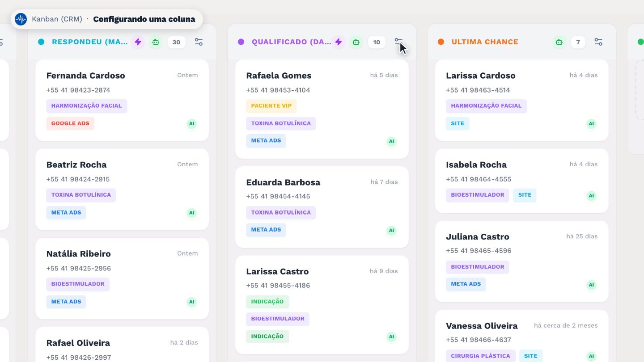Click AI badge on Juliana Castro card

pyautogui.click(x=591, y=285)
